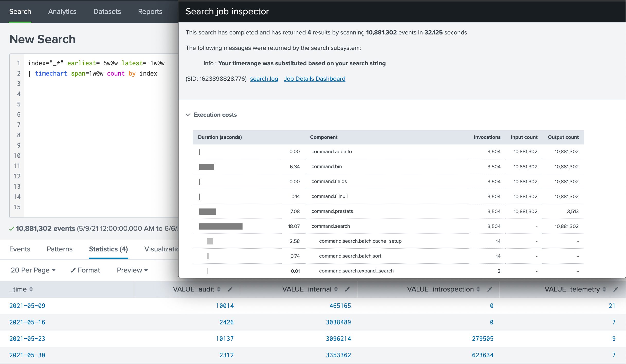Open the Preview dropdown
The image size is (626, 364).
pos(132,270)
